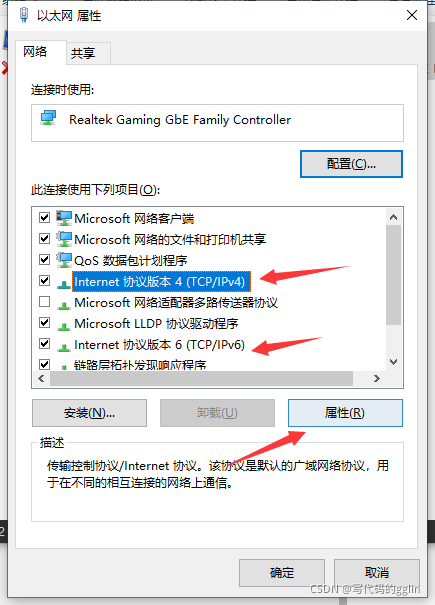Select the TCP/IPv6 protocol icon
This screenshot has height=605, width=435.
[64, 347]
